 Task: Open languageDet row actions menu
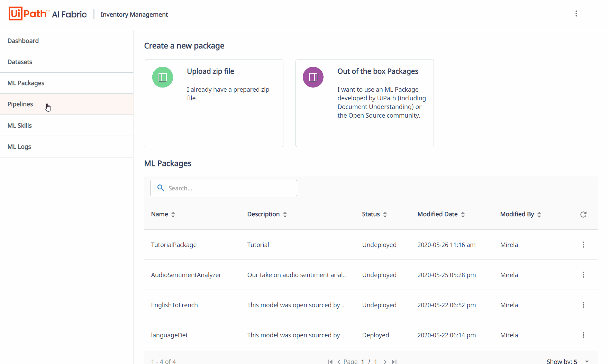point(583,335)
